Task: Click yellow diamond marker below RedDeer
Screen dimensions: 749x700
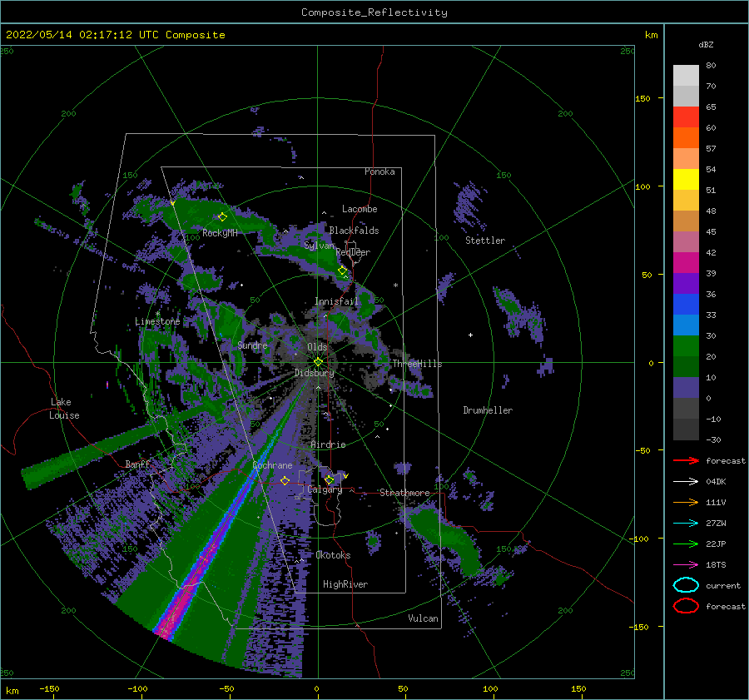Action: pyautogui.click(x=342, y=271)
